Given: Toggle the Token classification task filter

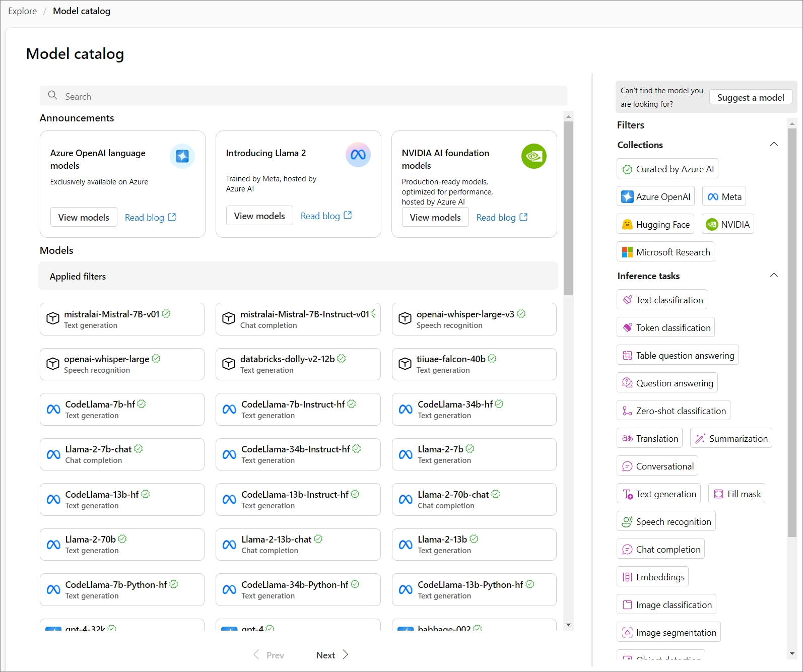Looking at the screenshot, I should pos(665,327).
